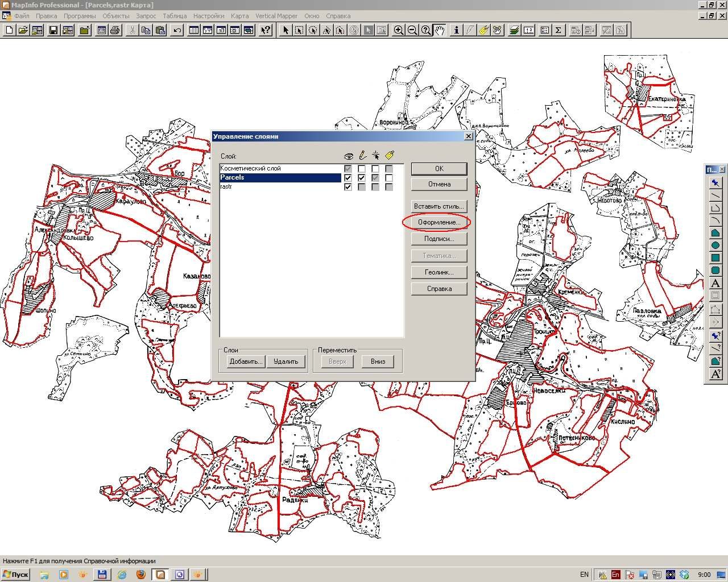
Task: Open the Пуск start menu
Action: [15, 575]
